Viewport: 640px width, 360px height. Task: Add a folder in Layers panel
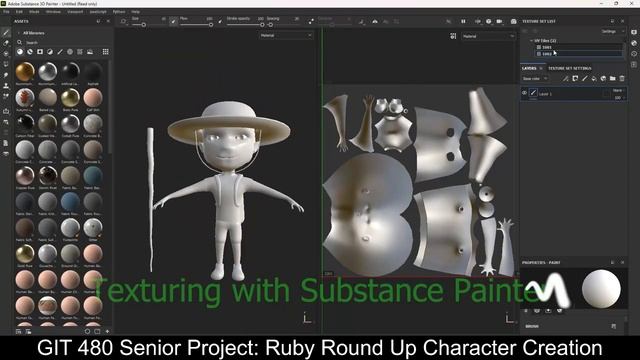coord(613,78)
